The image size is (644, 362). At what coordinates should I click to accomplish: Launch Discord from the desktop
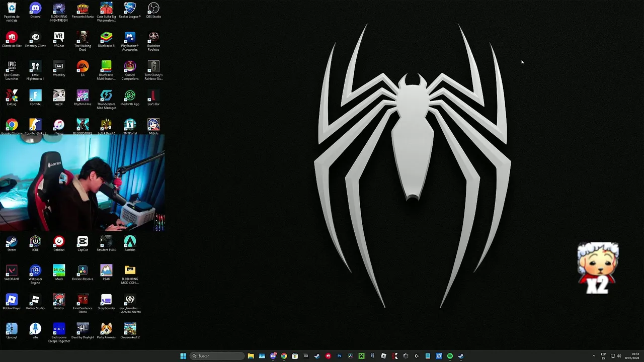pos(35,11)
